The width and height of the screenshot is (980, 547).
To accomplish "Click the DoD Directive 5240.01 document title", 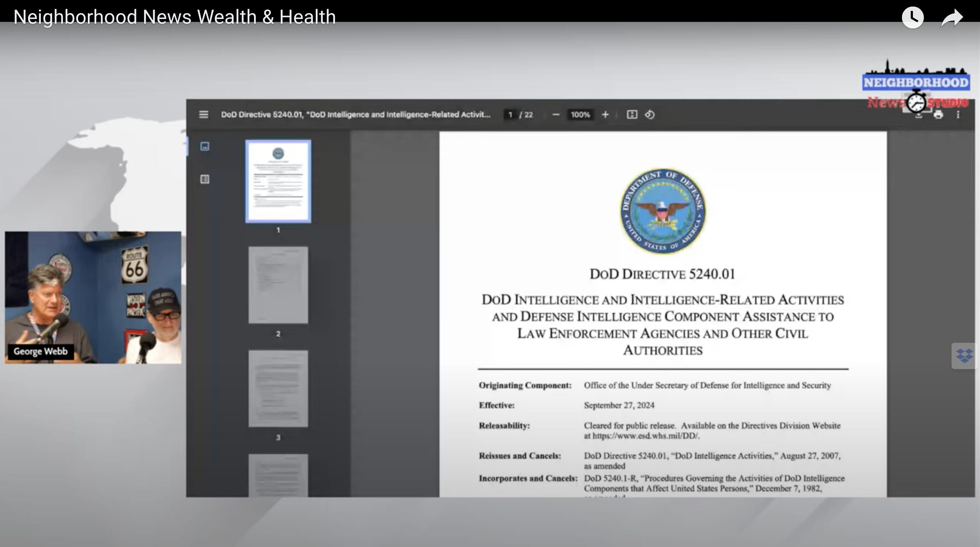I will [x=662, y=274].
